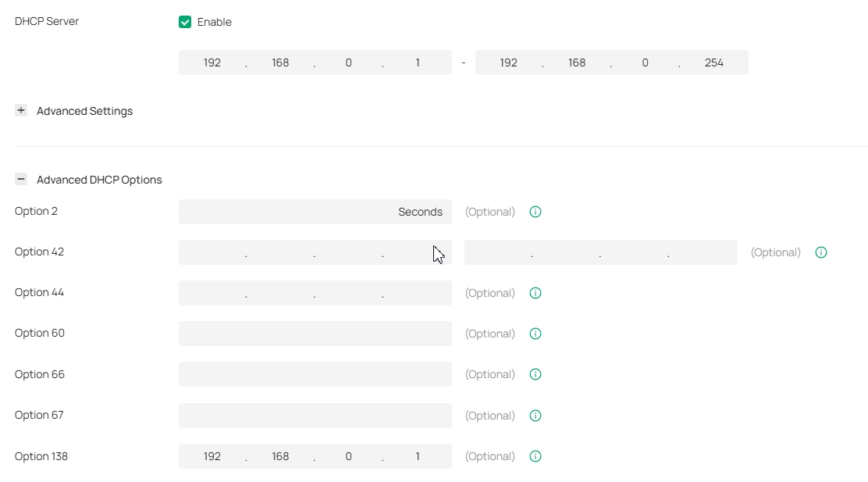The image size is (868, 482).
Task: Click the Option 138 info icon
Action: pos(535,456)
